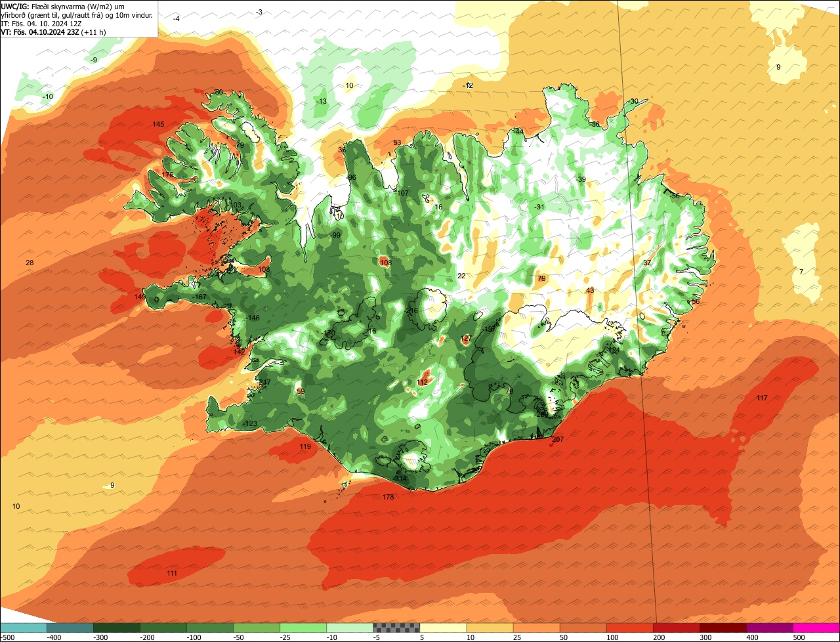Image resolution: width=840 pixels, height=642 pixels.
Task: Click the light green swatch between -25 and -10
Action: coord(304,628)
